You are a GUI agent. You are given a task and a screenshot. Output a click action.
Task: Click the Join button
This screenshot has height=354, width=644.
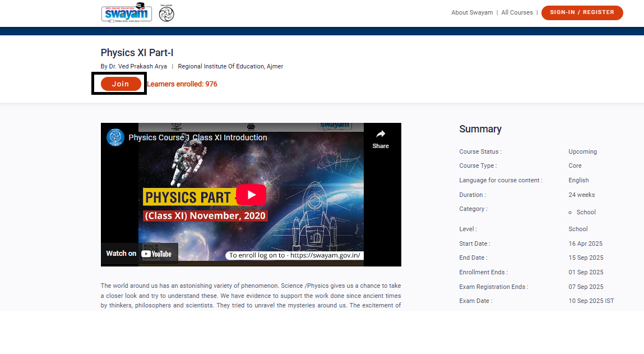pos(121,84)
